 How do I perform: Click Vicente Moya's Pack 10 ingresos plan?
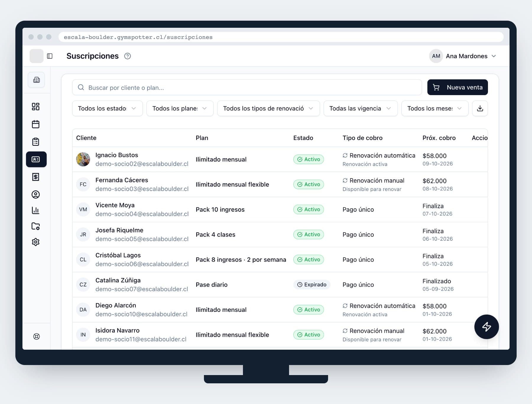click(220, 210)
